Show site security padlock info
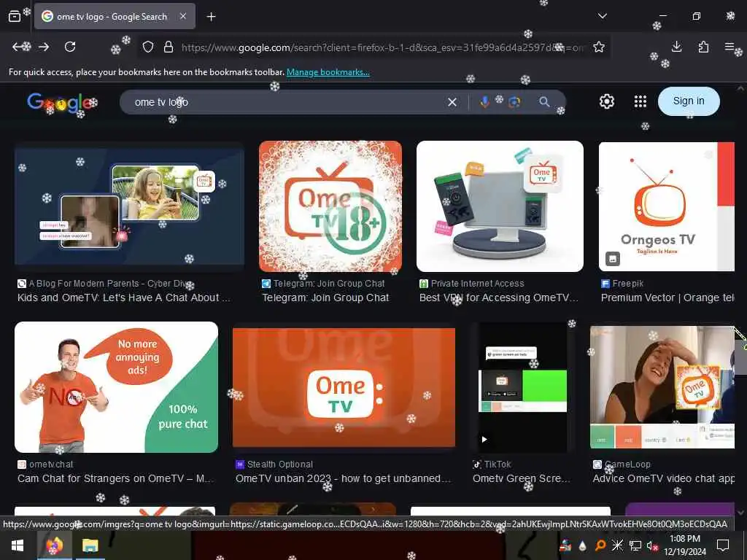747x560 pixels. coord(169,47)
